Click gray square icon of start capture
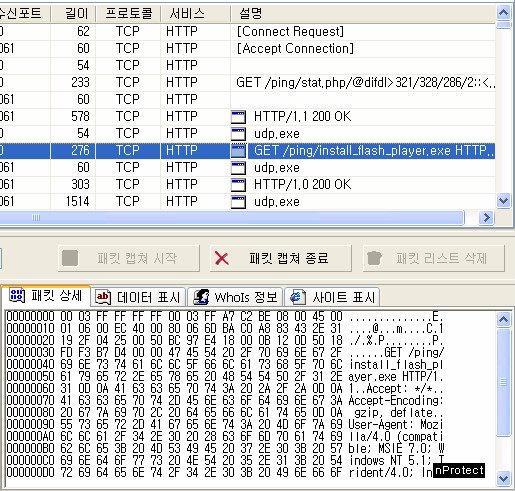515x491 pixels. (x=70, y=258)
